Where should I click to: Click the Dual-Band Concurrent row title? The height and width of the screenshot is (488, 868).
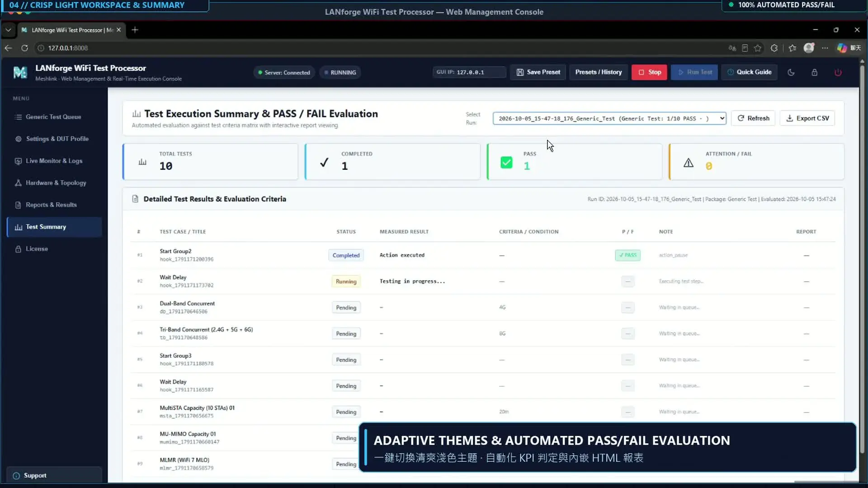[187, 303]
